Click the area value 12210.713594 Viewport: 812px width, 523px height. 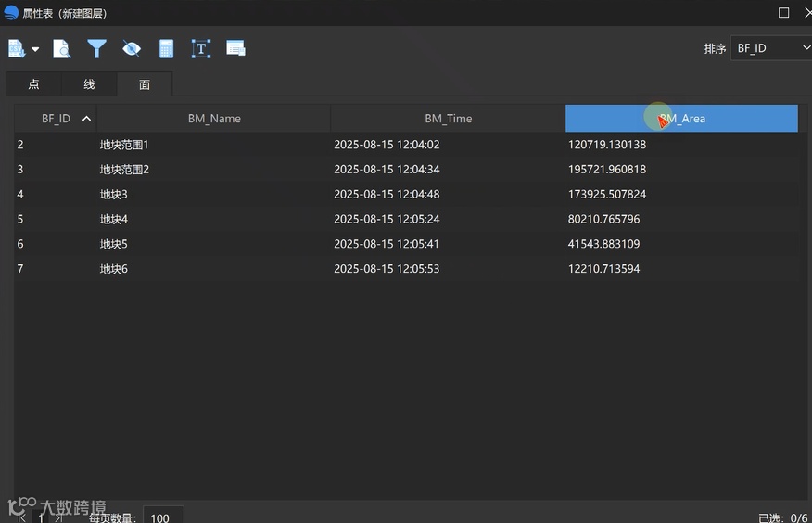603,269
